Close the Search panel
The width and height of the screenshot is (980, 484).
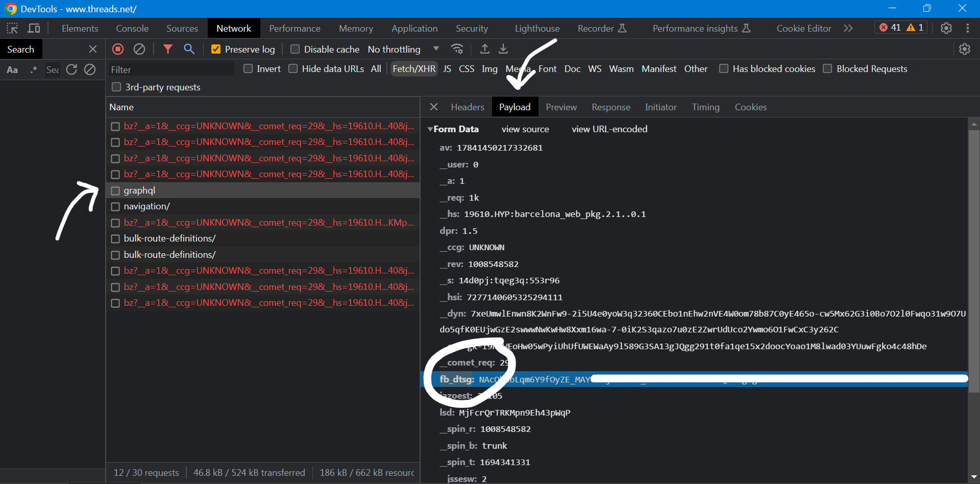tap(93, 49)
